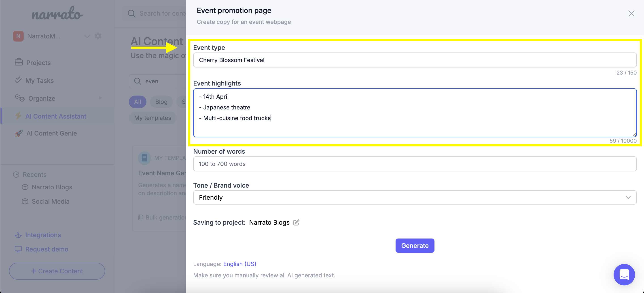This screenshot has height=293, width=644.
Task: Open AI Content Genie
Action: [51, 133]
